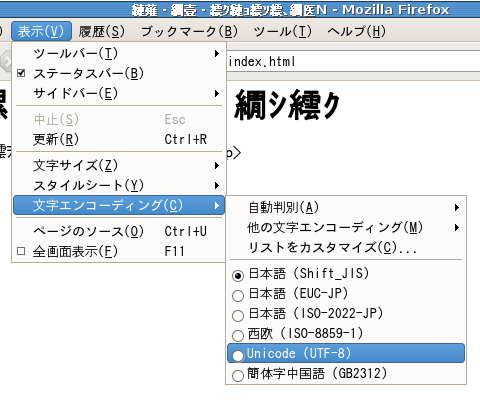Toggle the ステータスバー checkbox

click(x=118, y=73)
